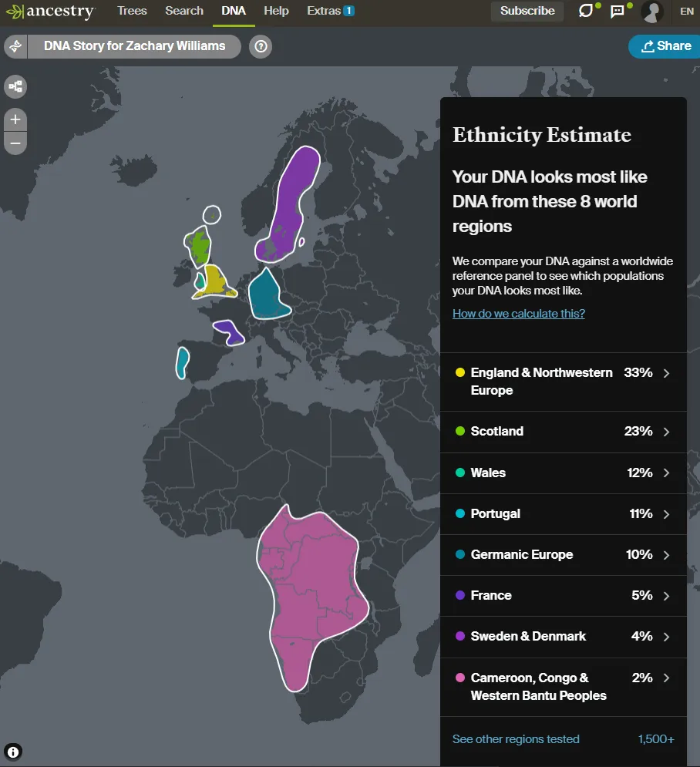
Task: Select the teal Germanic Europe map region
Action: (x=266, y=297)
